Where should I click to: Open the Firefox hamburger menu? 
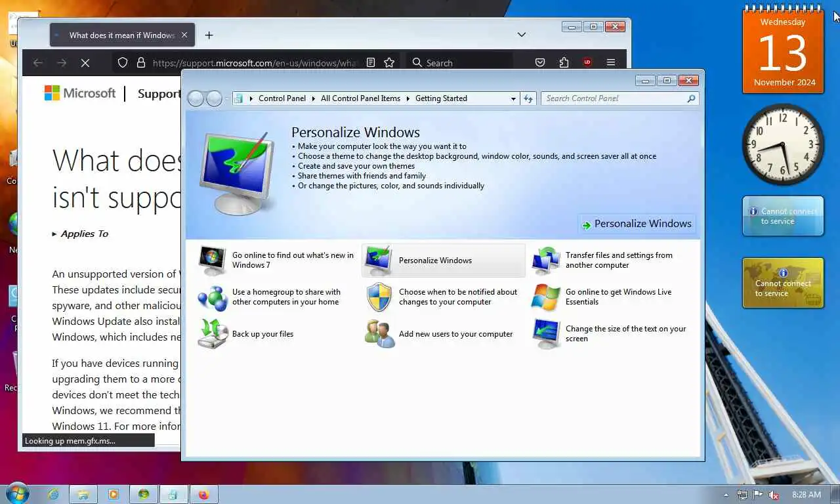[x=611, y=63]
